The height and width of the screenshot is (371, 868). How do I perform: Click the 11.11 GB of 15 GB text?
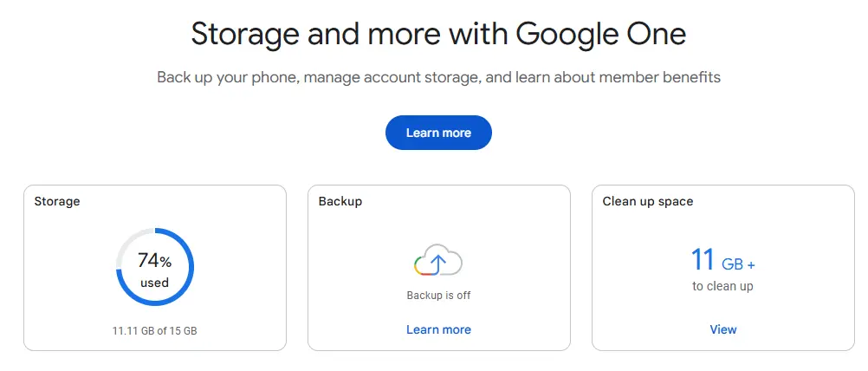(x=154, y=331)
